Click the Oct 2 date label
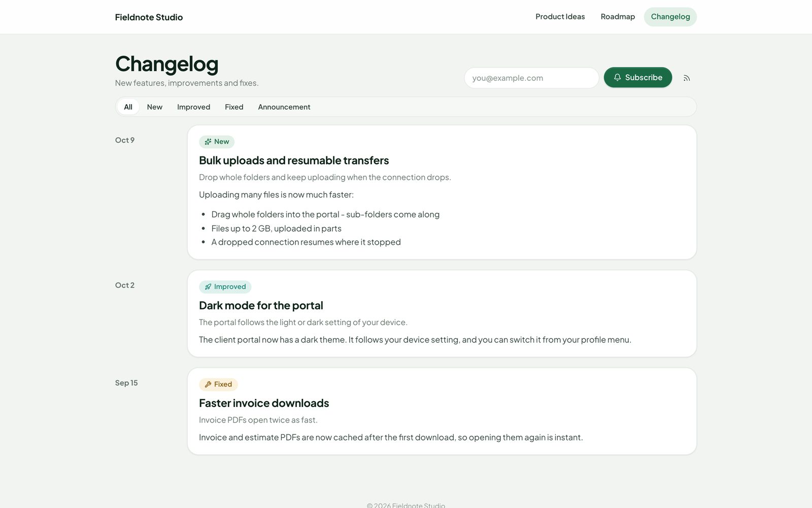 (125, 285)
